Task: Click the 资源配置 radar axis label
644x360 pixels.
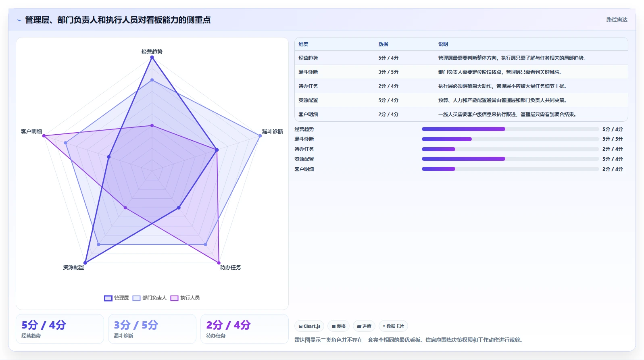Action: pos(73,267)
